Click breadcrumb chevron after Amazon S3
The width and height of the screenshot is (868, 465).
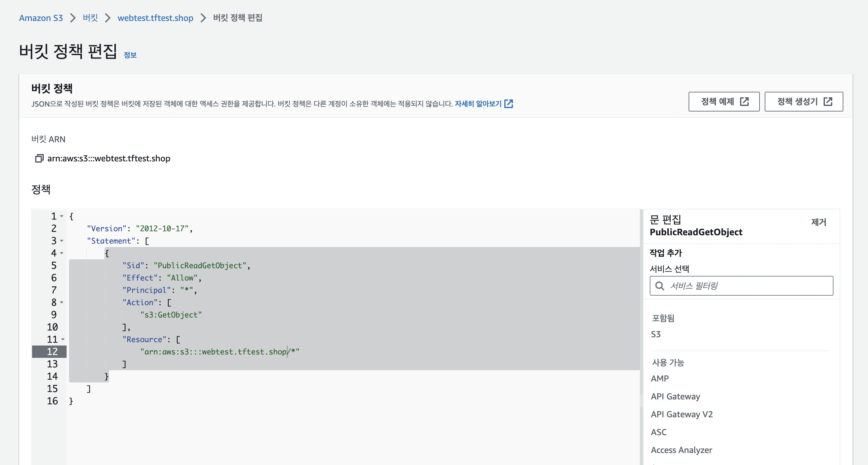[x=73, y=18]
